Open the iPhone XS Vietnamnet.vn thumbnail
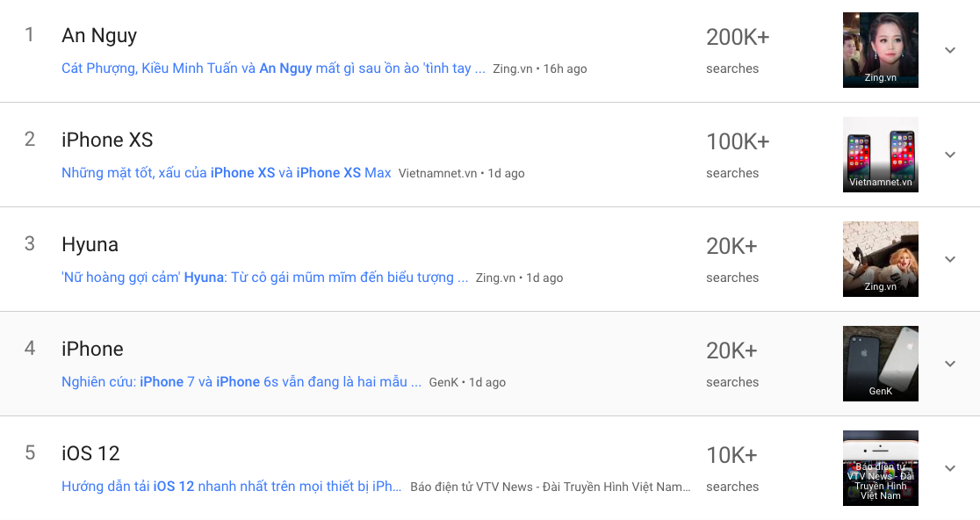This screenshot has width=980, height=520. [x=880, y=155]
